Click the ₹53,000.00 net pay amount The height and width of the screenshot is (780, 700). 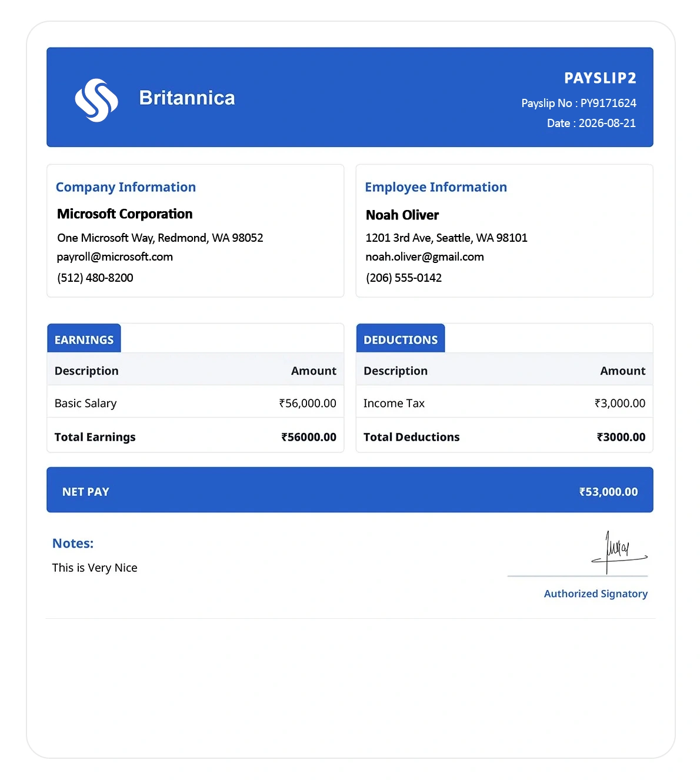pyautogui.click(x=608, y=492)
